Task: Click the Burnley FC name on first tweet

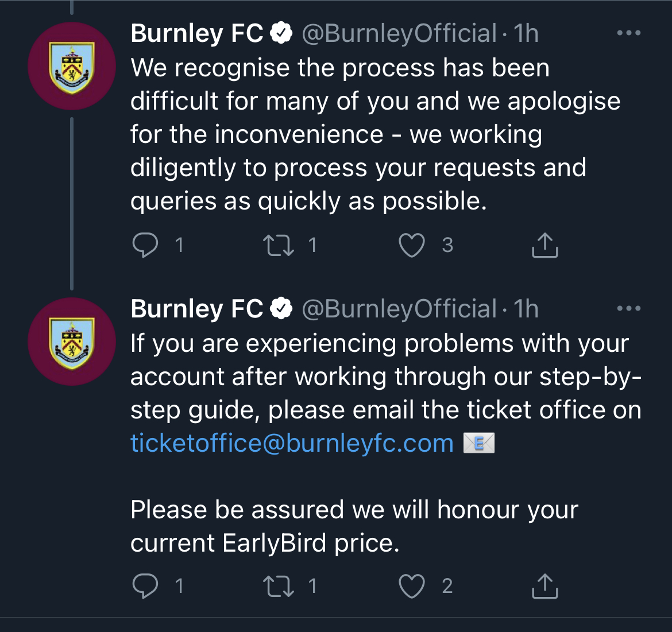Action: click(x=196, y=33)
